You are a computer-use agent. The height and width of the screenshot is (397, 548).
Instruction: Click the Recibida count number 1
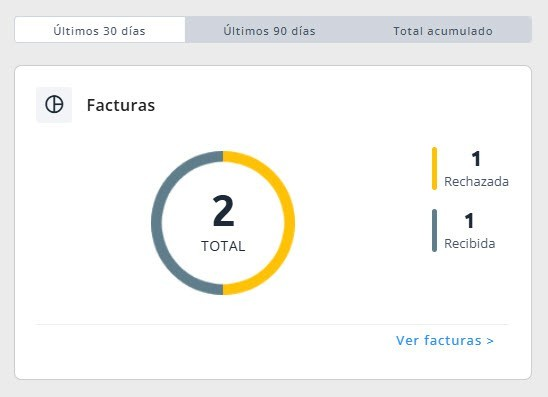coord(469,221)
